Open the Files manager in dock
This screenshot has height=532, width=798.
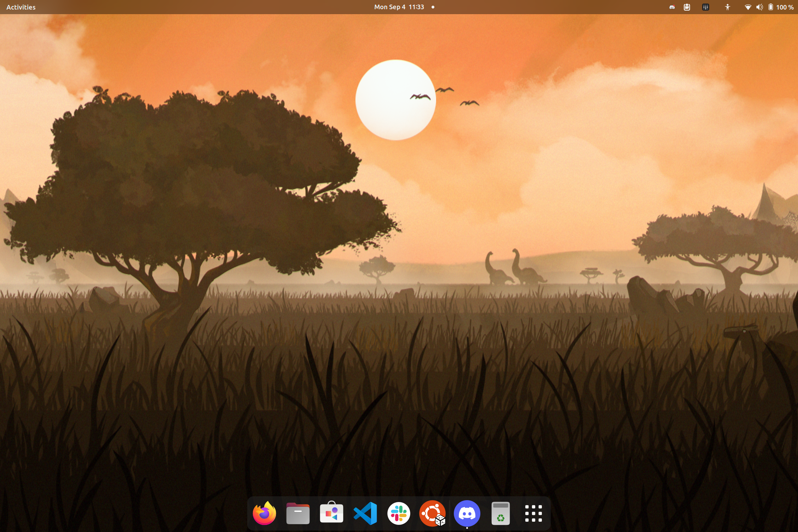pos(298,513)
